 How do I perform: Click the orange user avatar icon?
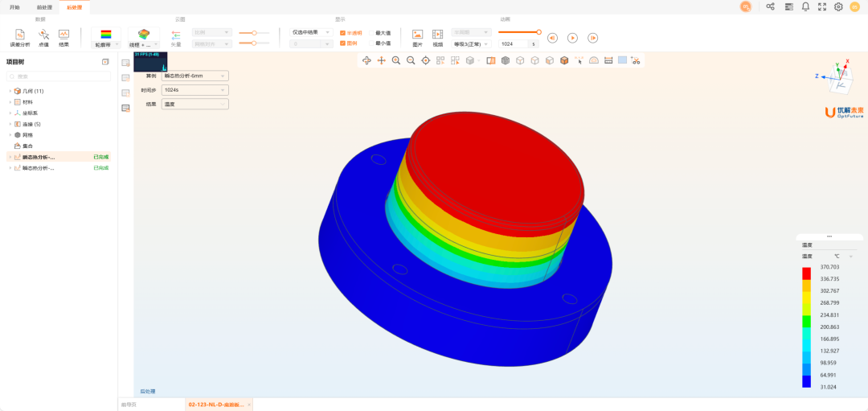coord(746,6)
